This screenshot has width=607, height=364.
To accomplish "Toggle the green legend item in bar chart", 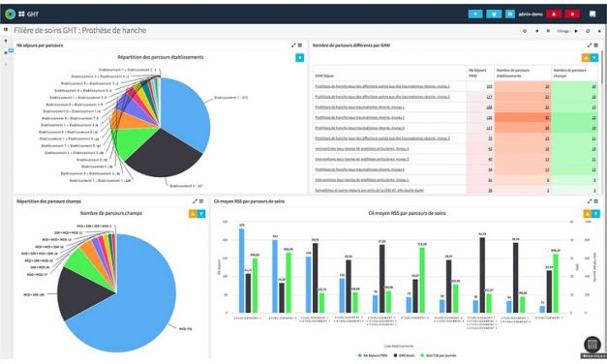I will [x=439, y=355].
